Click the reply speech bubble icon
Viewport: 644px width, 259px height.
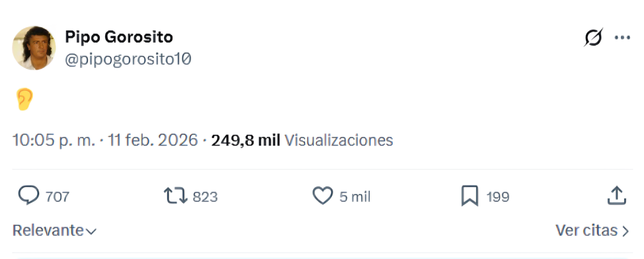click(x=28, y=196)
